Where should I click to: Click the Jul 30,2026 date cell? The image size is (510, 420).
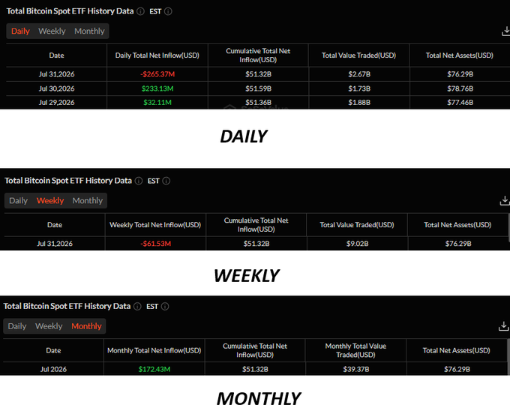(x=56, y=88)
